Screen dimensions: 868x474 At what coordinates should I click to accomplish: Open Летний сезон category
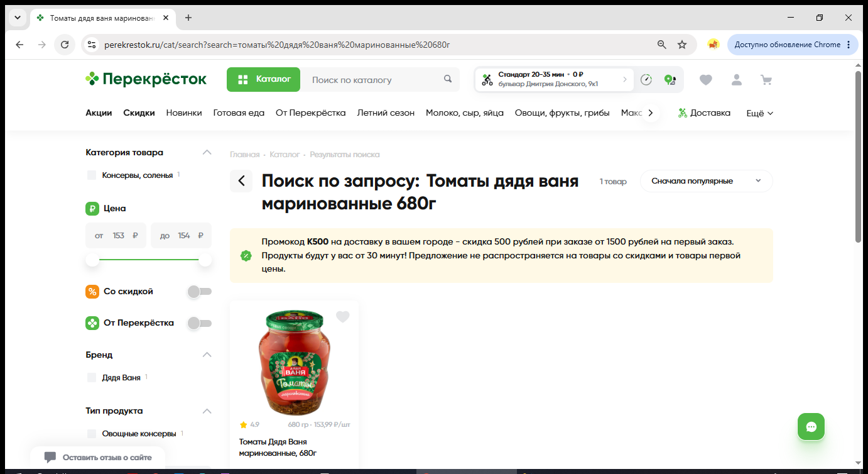[386, 113]
